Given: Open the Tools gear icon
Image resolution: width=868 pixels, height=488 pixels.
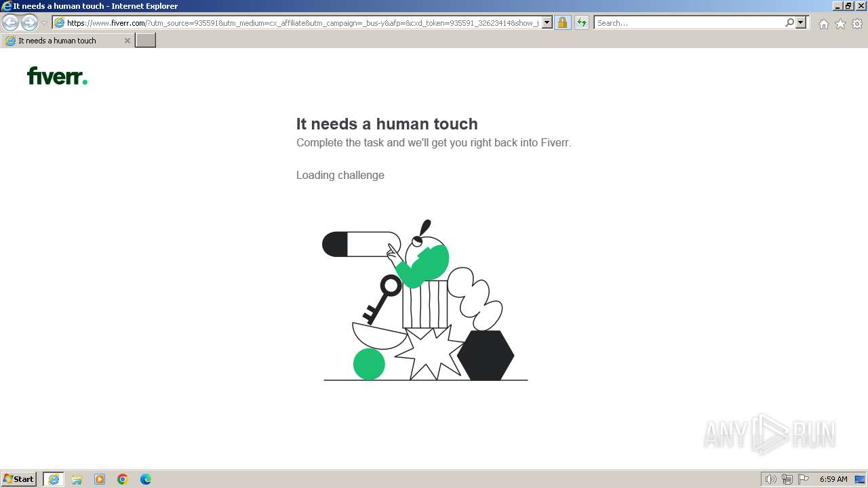Looking at the screenshot, I should 857,24.
